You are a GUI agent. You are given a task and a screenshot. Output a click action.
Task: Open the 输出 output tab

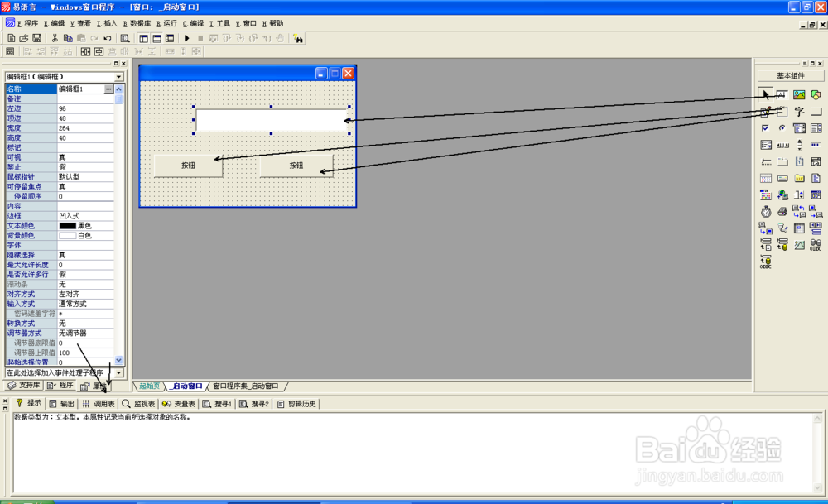(x=62, y=404)
